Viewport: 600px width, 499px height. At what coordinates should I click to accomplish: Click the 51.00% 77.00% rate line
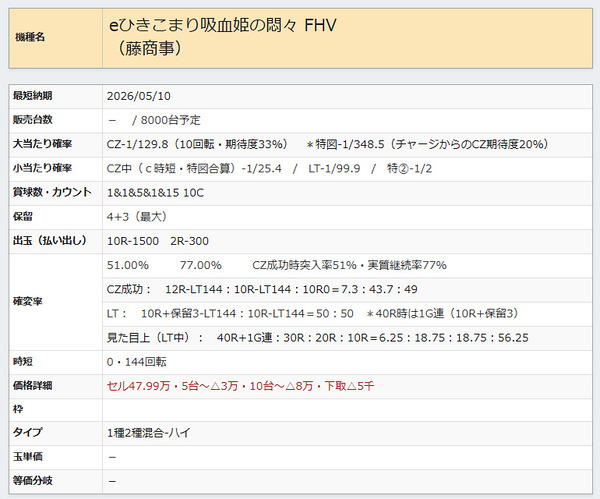coord(277,265)
